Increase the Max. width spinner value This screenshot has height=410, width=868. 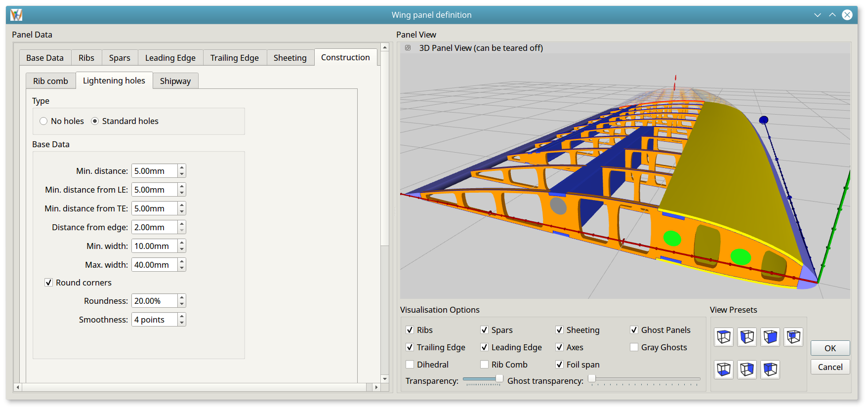click(182, 261)
